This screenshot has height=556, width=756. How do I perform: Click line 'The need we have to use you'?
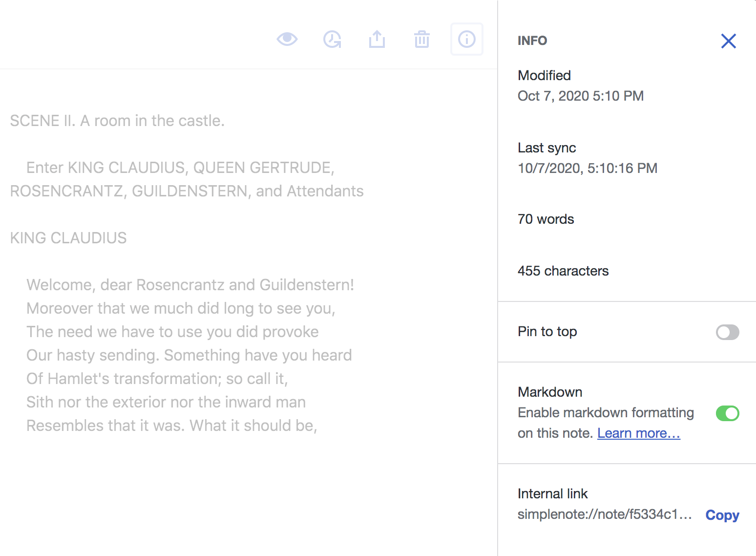coord(172,332)
